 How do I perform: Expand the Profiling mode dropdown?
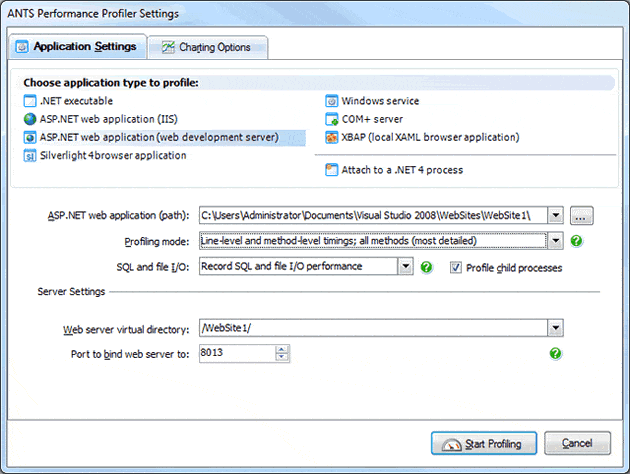click(555, 241)
